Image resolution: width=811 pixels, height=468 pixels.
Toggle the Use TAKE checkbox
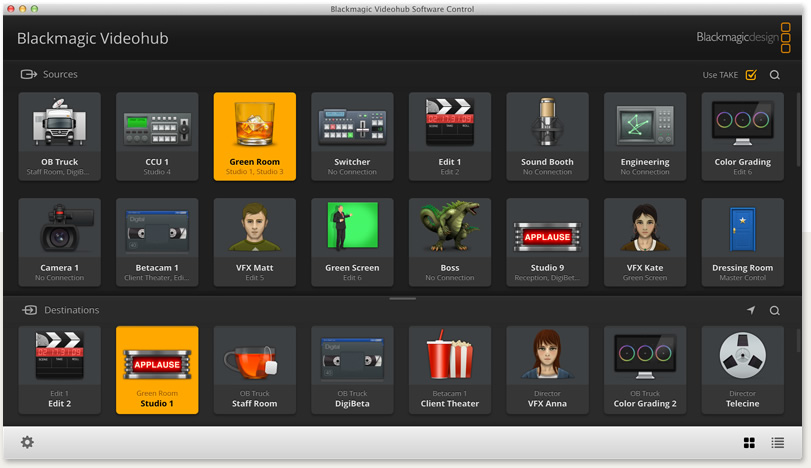751,75
